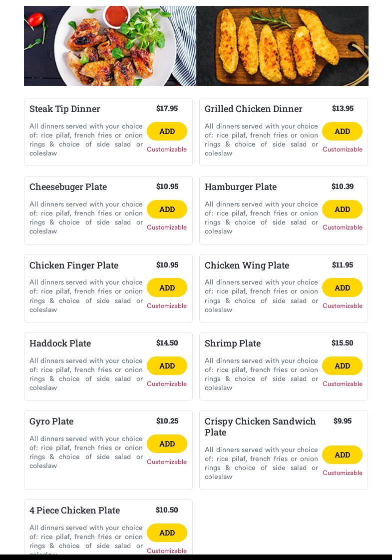Click ADD for Chicken Finger Plate
The width and height of the screenshot is (392, 560).
[x=167, y=287]
